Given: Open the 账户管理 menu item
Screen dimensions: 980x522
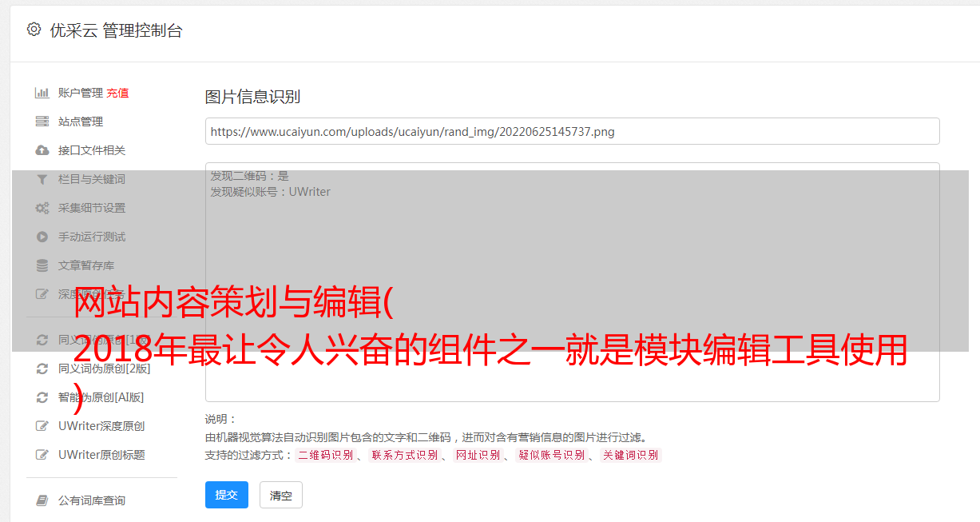Looking at the screenshot, I should tap(81, 93).
